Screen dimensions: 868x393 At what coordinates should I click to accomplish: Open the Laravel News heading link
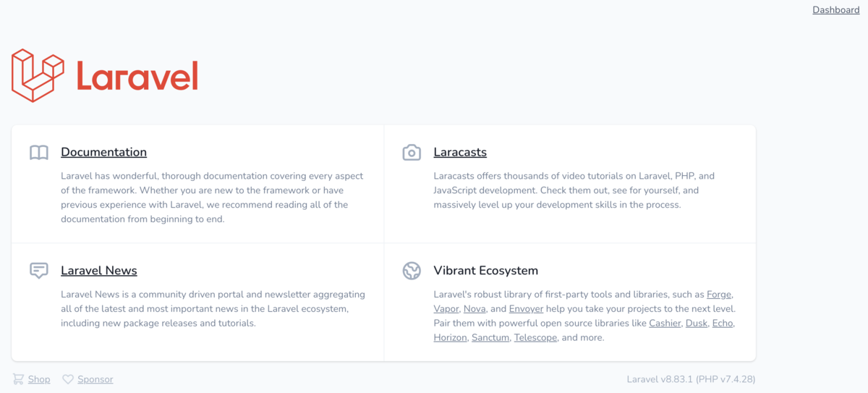(x=99, y=271)
